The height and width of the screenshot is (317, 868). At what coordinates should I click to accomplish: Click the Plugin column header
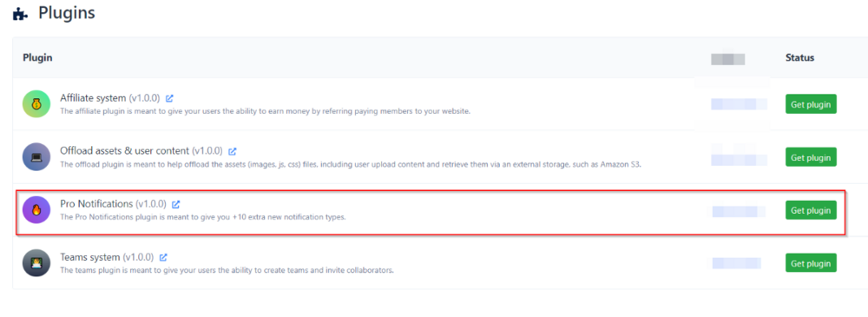(x=37, y=57)
